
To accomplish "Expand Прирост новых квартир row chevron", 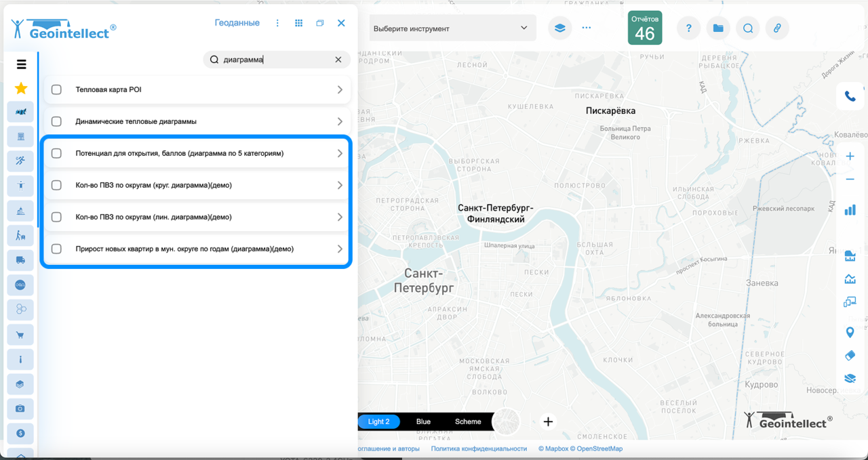I will (x=340, y=249).
